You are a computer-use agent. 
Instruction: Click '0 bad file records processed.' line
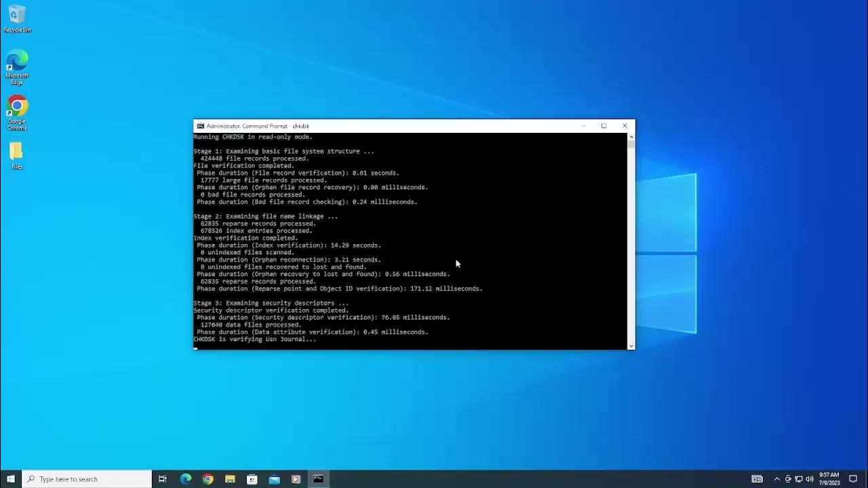click(253, 195)
